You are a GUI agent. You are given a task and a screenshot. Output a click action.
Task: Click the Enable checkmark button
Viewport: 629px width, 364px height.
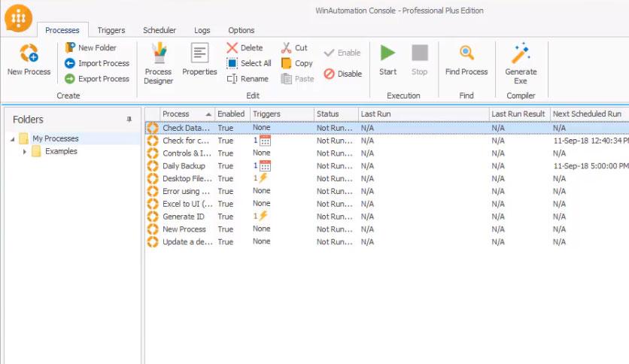342,53
